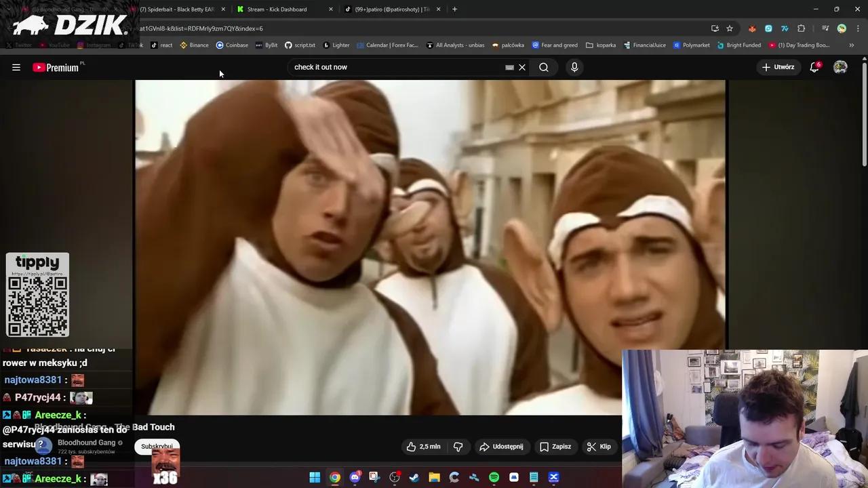This screenshot has width=868, height=488.
Task: Open the YouTube guide hamburger menu
Action: (x=16, y=67)
